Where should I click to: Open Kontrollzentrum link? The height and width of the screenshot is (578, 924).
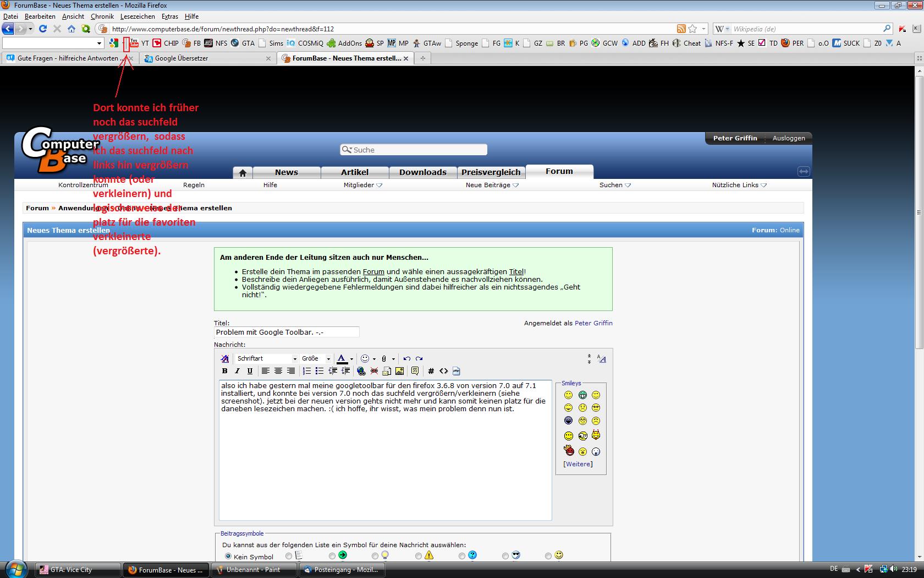click(x=83, y=185)
